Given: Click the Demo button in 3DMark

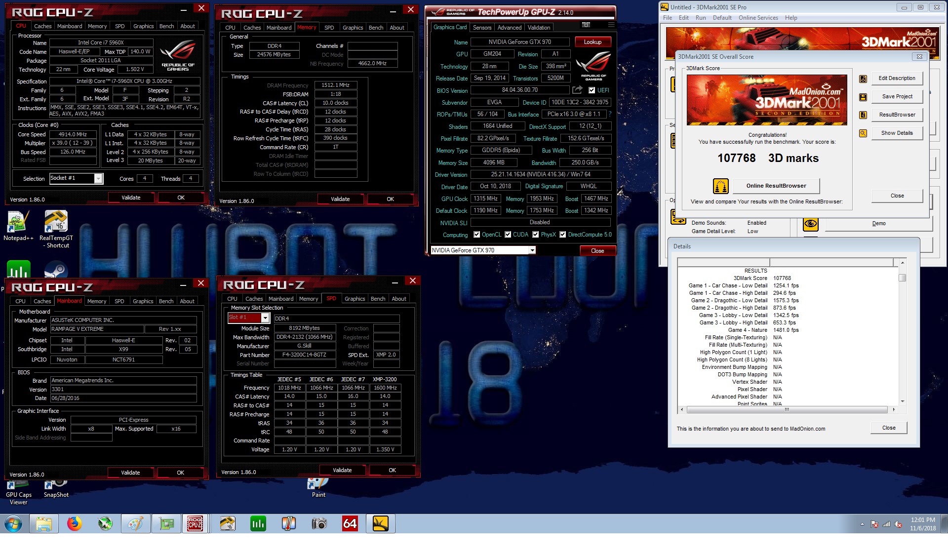Looking at the screenshot, I should coord(878,224).
